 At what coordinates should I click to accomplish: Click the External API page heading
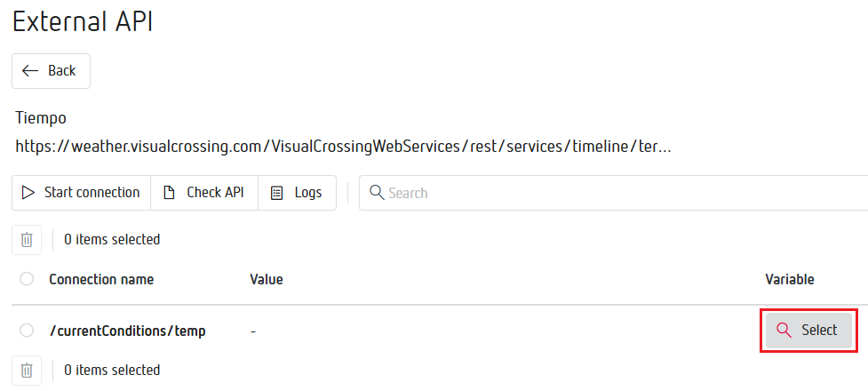pyautogui.click(x=83, y=22)
